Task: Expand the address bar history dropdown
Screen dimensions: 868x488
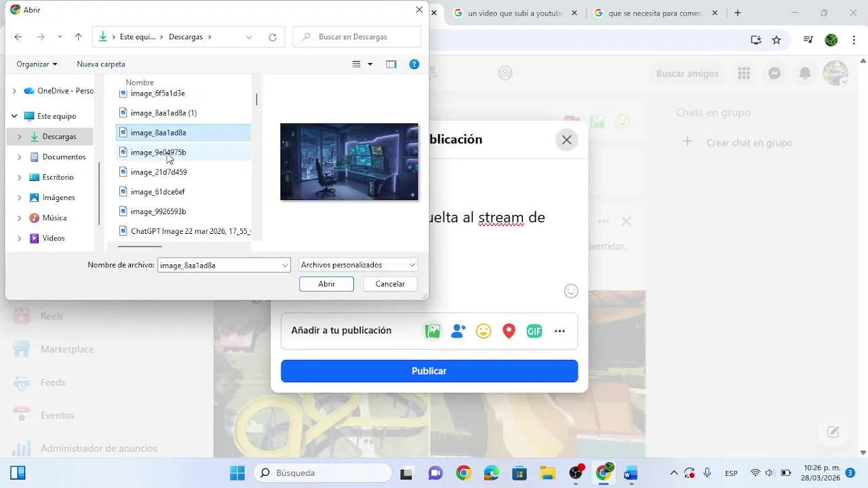Action: 249,37
